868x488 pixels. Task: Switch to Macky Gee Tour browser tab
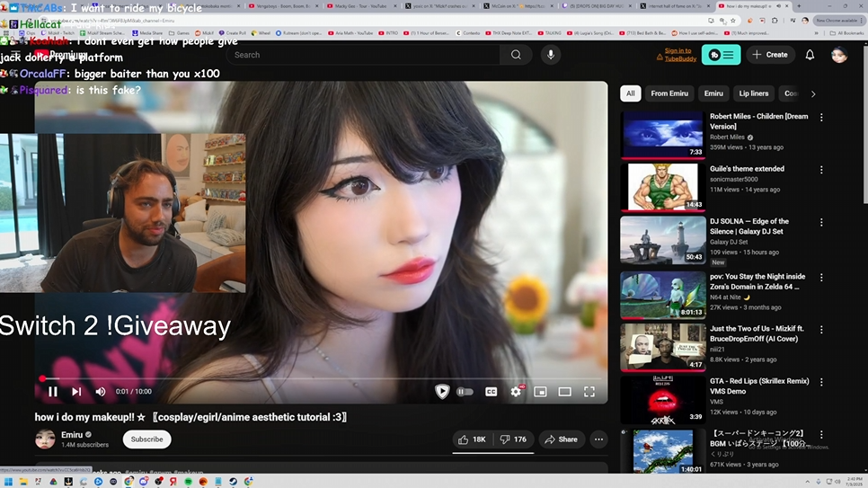tap(363, 6)
